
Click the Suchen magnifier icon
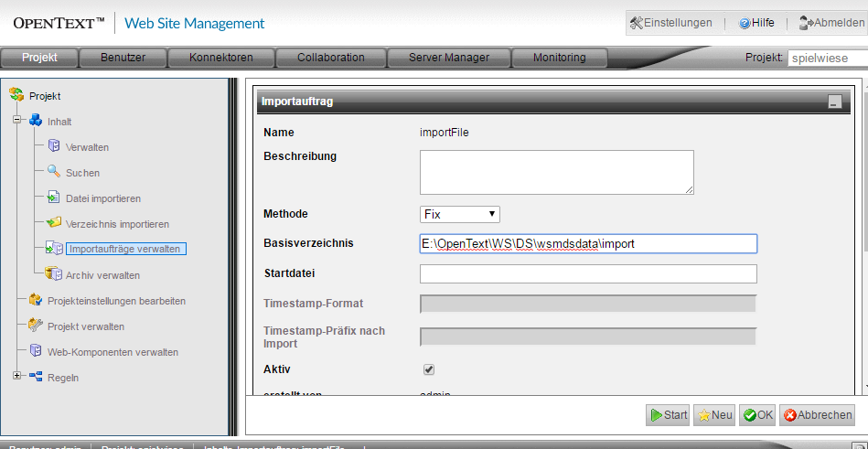coord(54,172)
